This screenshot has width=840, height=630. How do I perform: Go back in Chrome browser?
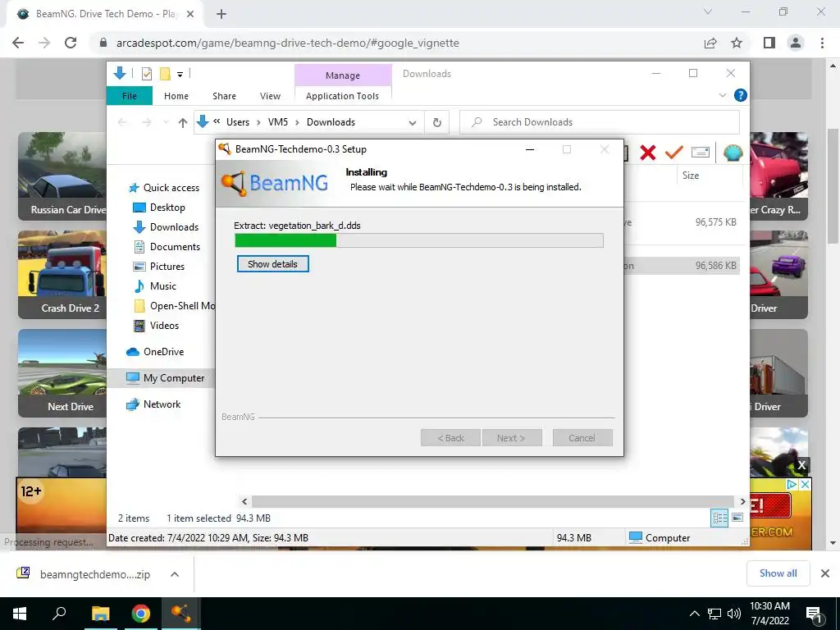pos(18,43)
